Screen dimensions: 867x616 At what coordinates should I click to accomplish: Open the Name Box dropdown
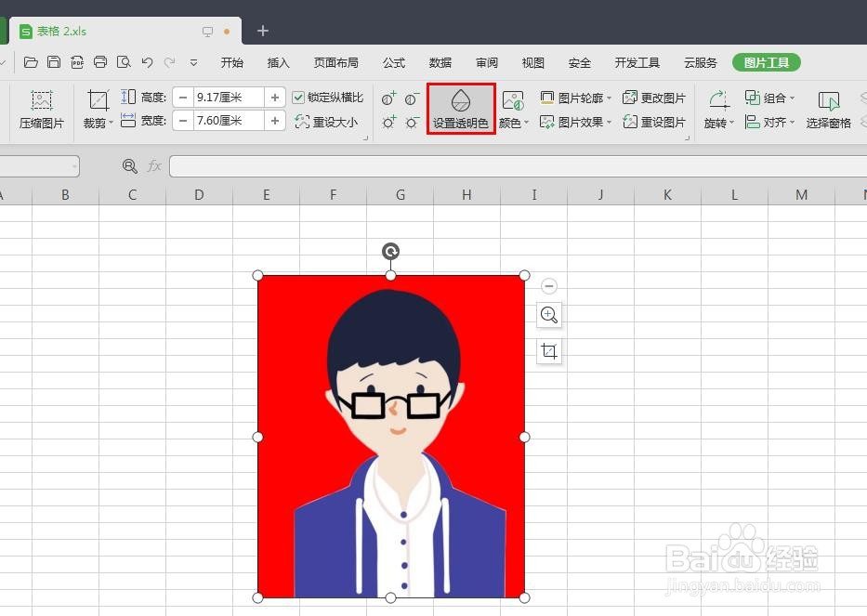pyautogui.click(x=74, y=166)
